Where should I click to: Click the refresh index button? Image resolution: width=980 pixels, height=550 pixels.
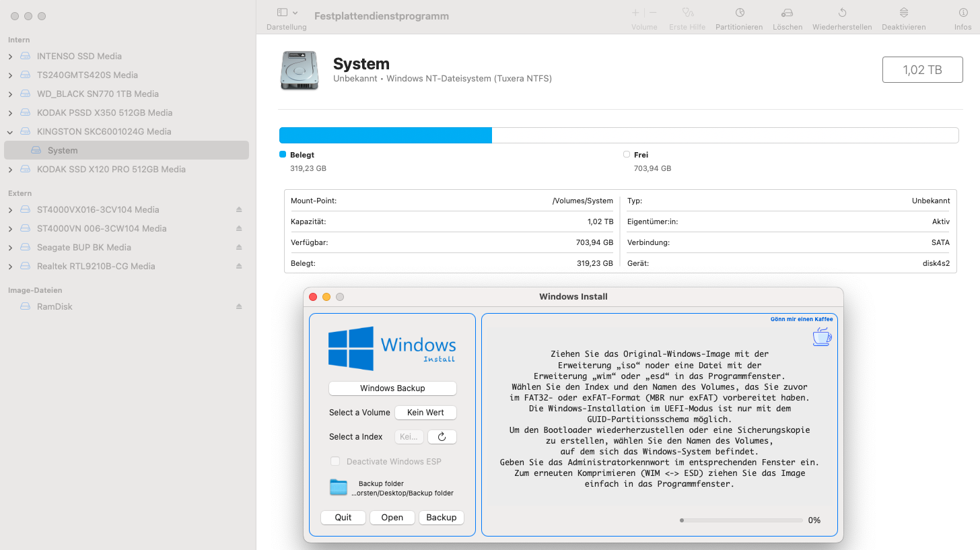coord(442,437)
